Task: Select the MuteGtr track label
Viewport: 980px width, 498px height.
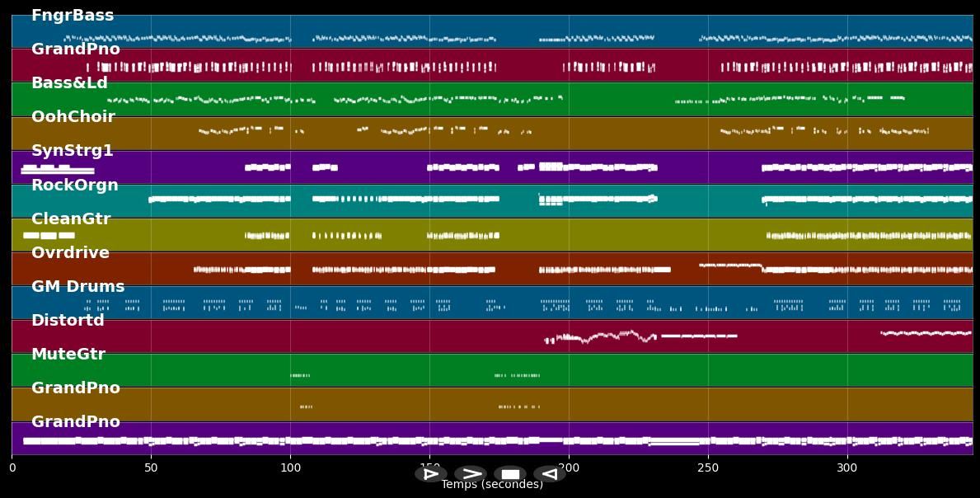Action: (x=68, y=355)
